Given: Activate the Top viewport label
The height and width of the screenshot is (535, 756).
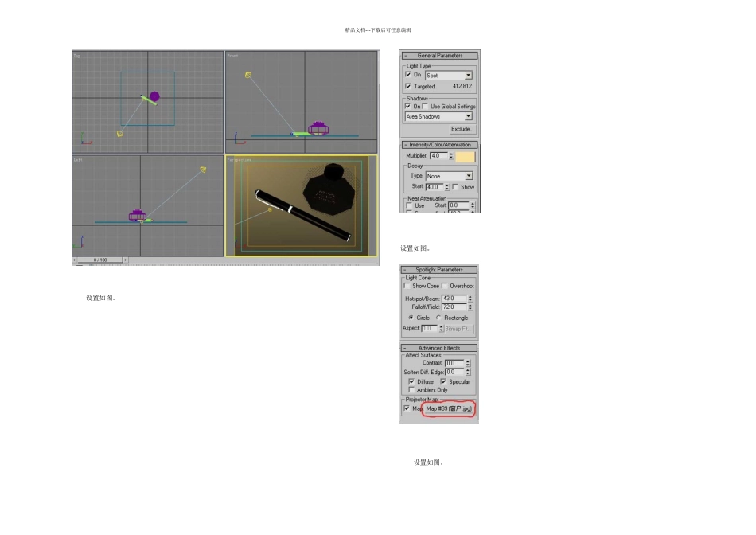Looking at the screenshot, I should [76, 56].
